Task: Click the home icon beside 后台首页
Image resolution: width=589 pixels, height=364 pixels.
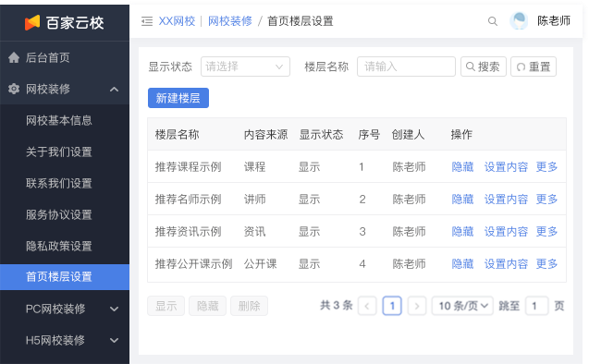Action: [x=14, y=58]
